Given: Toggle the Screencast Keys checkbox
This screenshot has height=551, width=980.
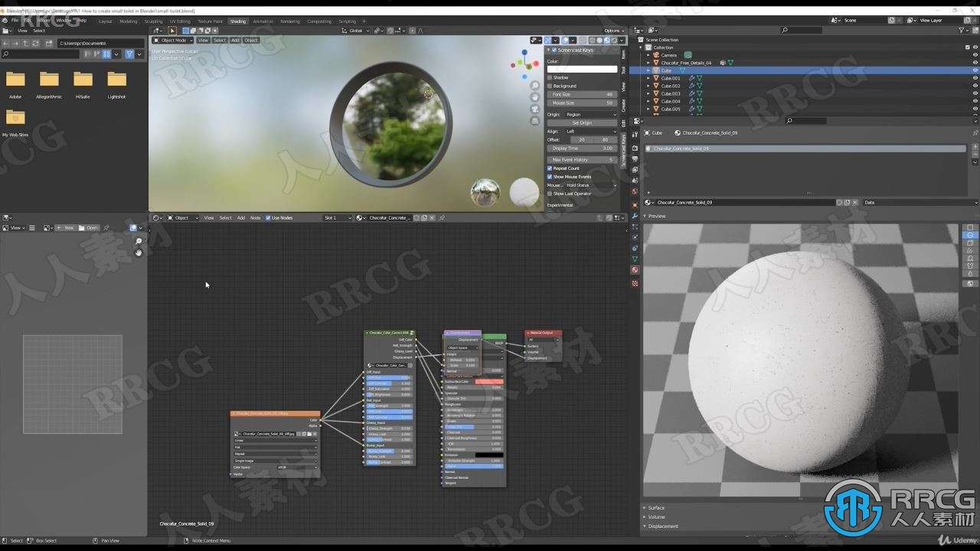Looking at the screenshot, I should tap(554, 50).
